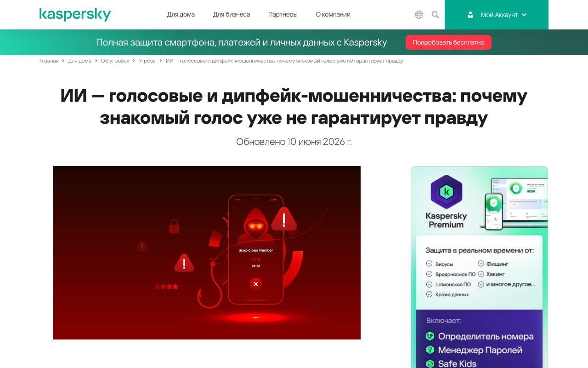Open the Партнеры menu
Viewport: 588px width, 368px height.
pyautogui.click(x=283, y=14)
